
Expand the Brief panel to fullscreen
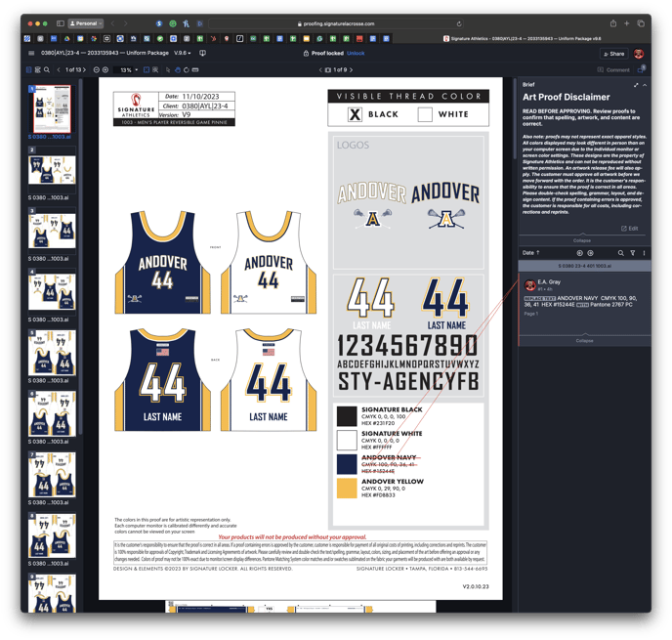coord(636,85)
